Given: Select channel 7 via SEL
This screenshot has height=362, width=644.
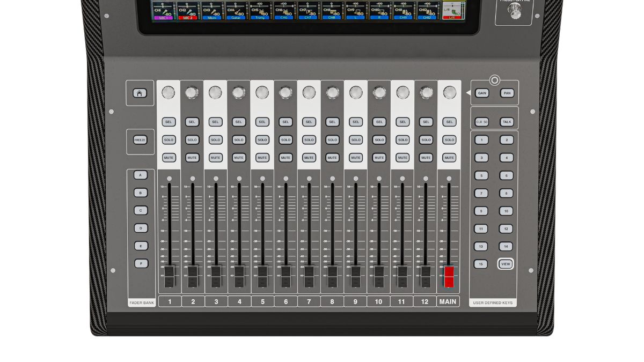Looking at the screenshot, I should tap(309, 122).
